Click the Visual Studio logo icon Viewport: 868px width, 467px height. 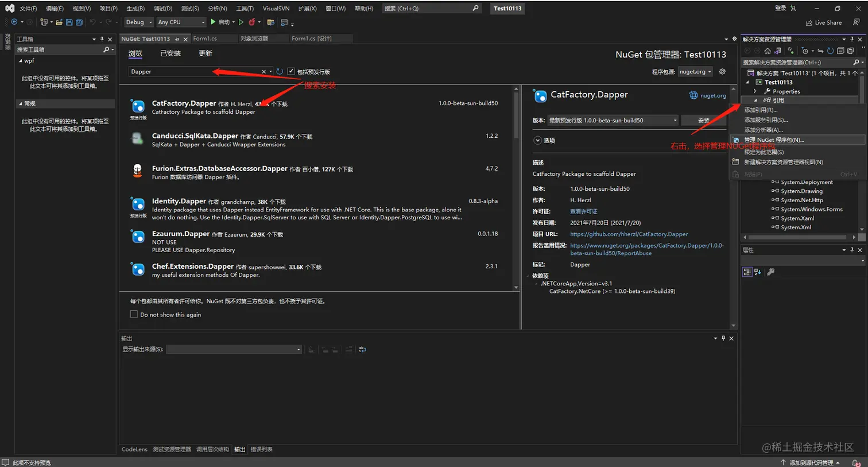pos(9,8)
